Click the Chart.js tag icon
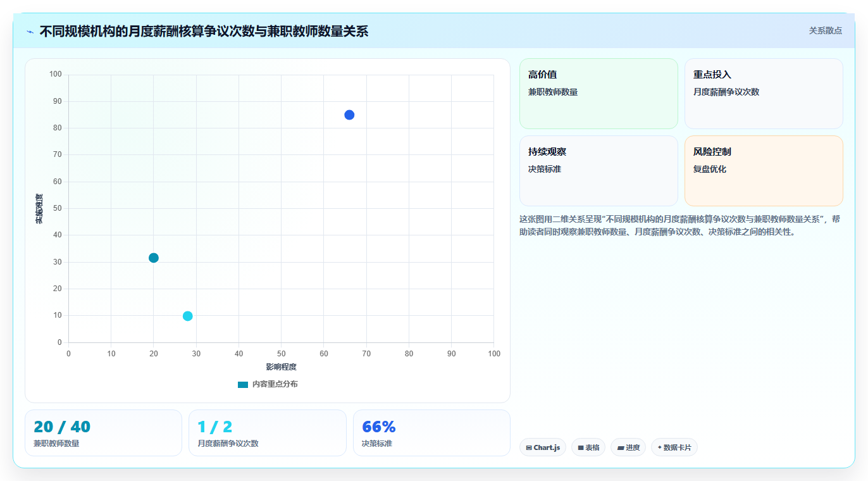Image resolution: width=868 pixels, height=481 pixels. coord(529,447)
